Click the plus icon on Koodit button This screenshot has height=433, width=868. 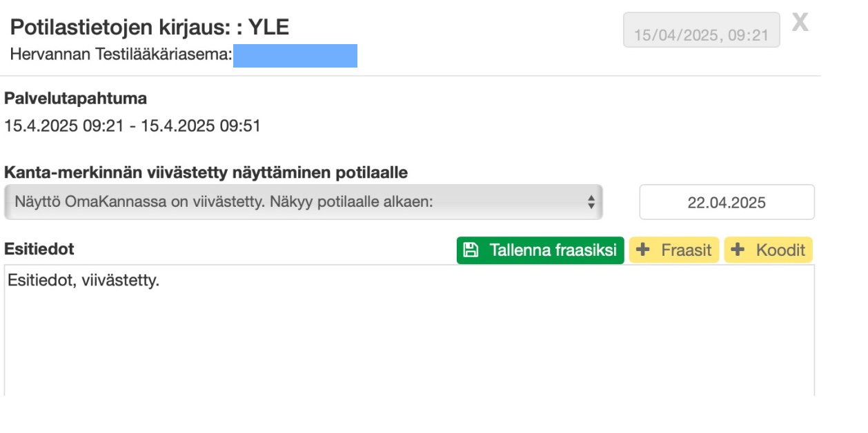tap(738, 250)
